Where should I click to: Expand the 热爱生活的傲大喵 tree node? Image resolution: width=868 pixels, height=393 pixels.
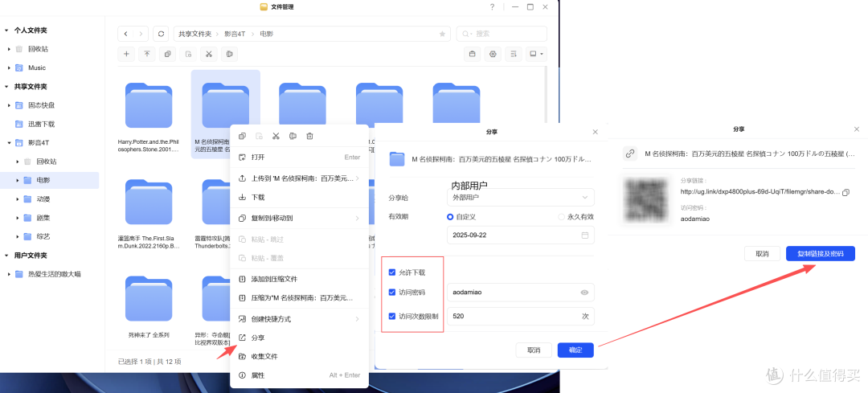[10, 274]
